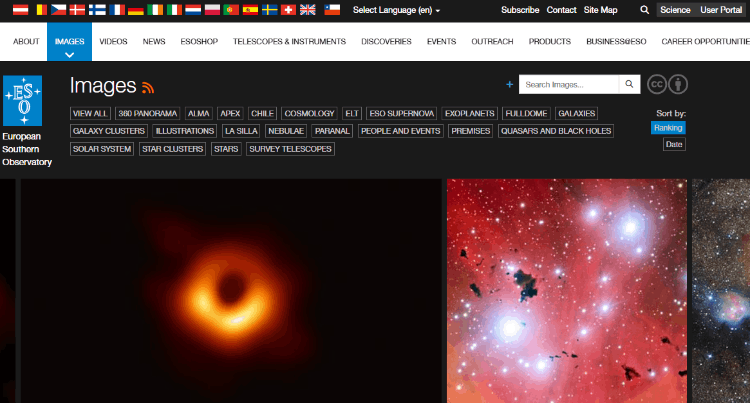Filter images by Nebulae
Screen dimensions: 750x403
(x=286, y=131)
